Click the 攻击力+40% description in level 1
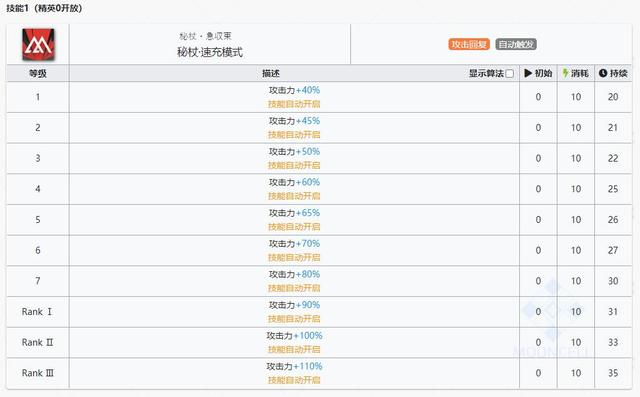 click(x=294, y=90)
